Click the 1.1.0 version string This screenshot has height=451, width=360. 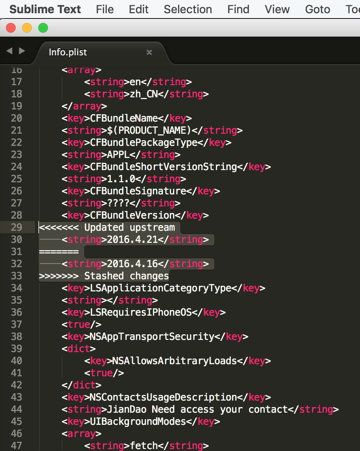(121, 179)
